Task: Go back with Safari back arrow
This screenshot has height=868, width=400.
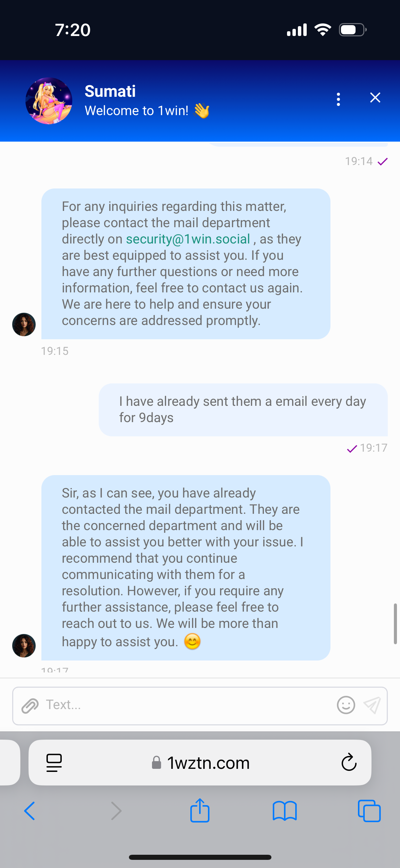Action: [x=30, y=811]
